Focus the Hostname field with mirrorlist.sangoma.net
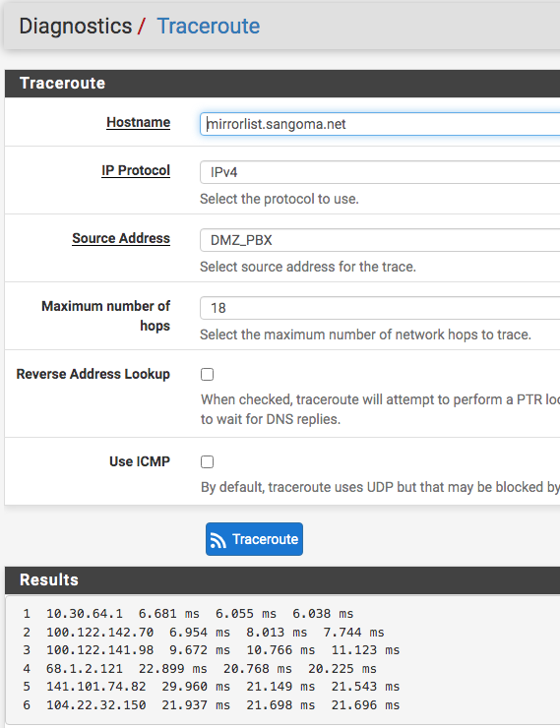Screen dimensions: 560x728 point(380,124)
